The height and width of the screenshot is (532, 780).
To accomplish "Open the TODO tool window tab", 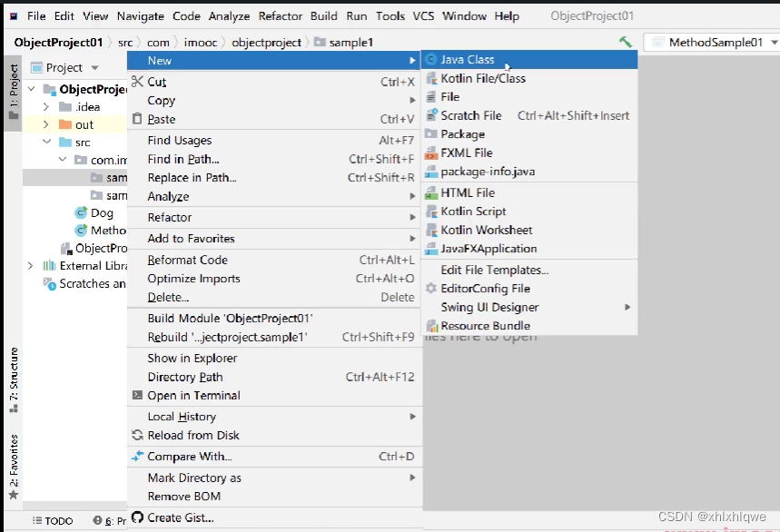I will pyautogui.click(x=53, y=520).
